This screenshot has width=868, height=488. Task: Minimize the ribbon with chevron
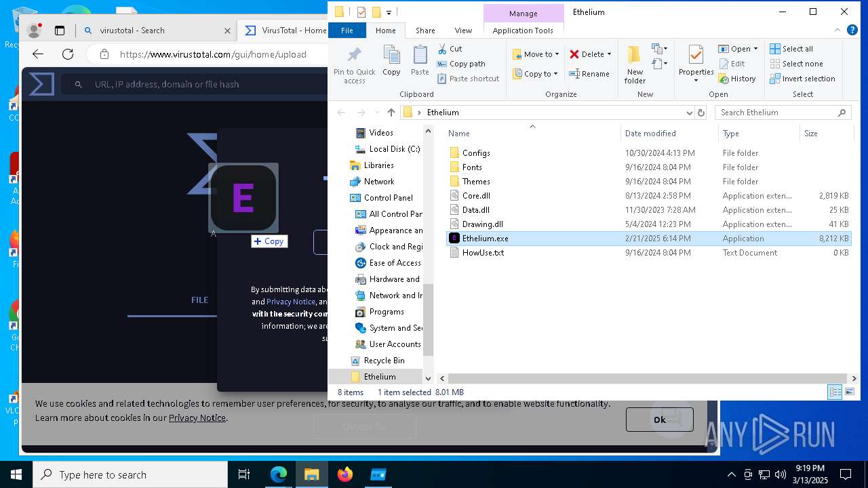[837, 30]
